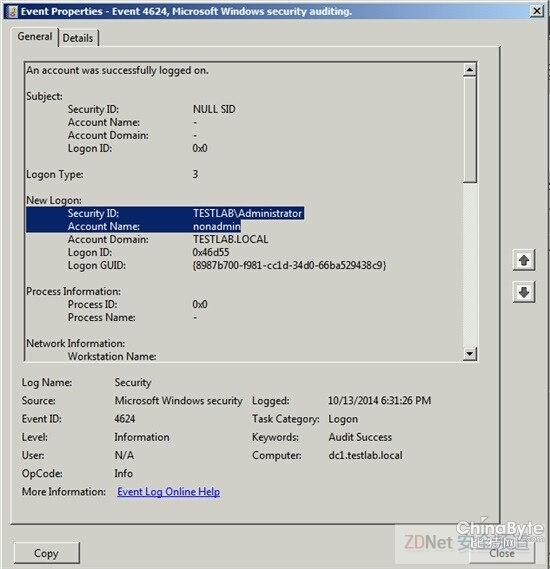Click the next event down arrow button
The image size is (550, 569).
524,292
